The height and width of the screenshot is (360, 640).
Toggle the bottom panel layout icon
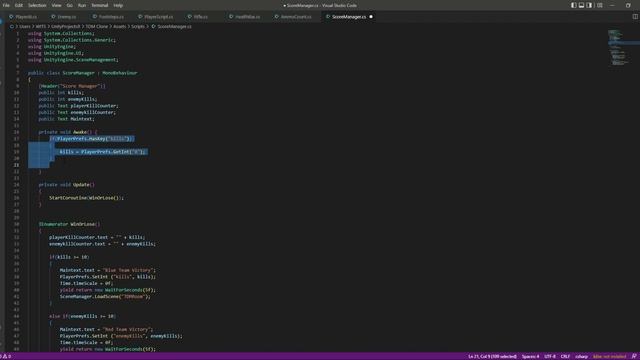[x=581, y=5]
